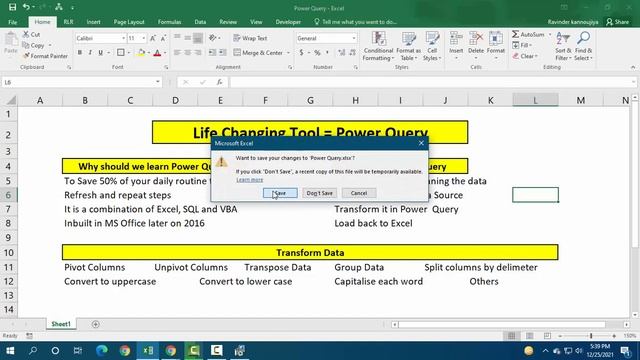Open Find & Select magnifier menu
The image size is (640, 360).
click(583, 46)
